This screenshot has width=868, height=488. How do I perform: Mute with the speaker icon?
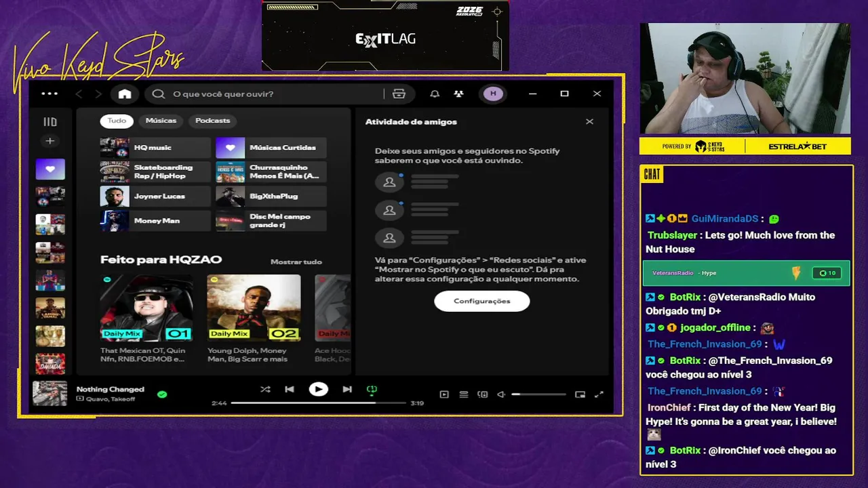coord(502,394)
